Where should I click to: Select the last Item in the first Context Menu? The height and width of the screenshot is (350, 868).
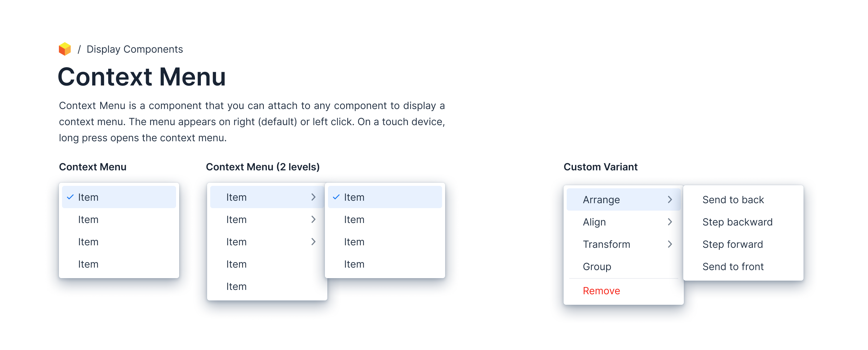click(x=88, y=264)
